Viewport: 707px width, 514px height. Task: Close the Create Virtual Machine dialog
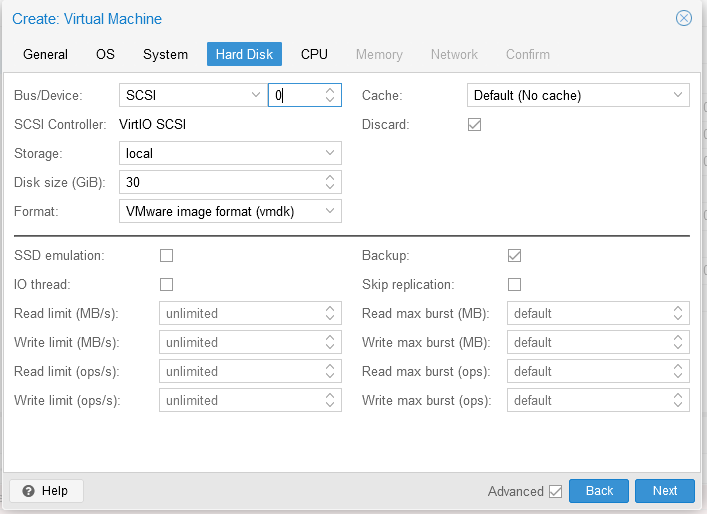coord(684,18)
